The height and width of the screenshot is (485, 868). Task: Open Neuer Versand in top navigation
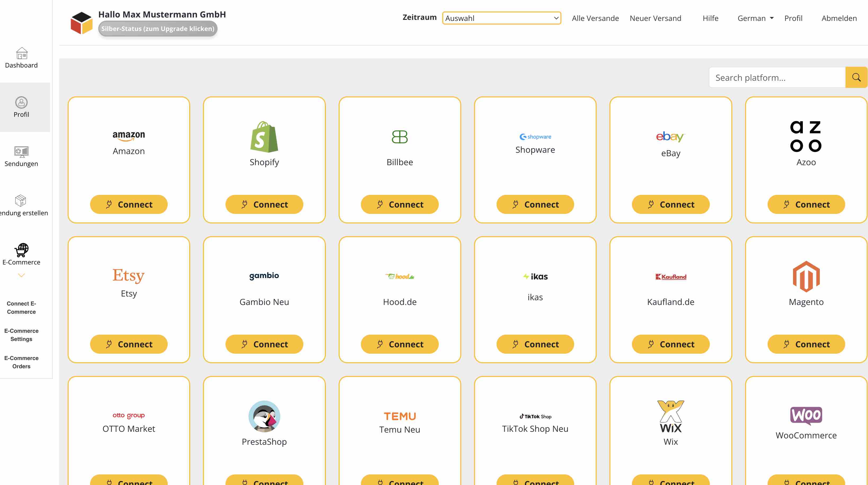click(x=656, y=18)
